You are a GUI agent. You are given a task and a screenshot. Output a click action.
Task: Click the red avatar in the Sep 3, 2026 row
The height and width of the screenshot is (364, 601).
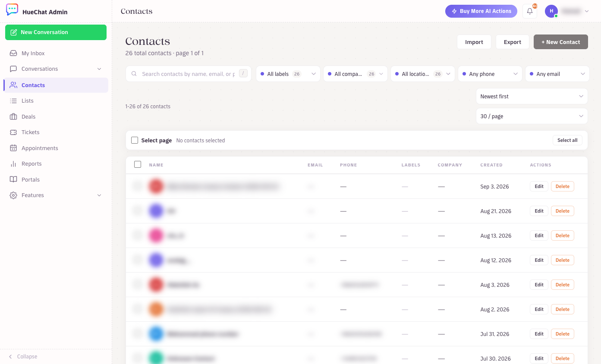tap(156, 186)
